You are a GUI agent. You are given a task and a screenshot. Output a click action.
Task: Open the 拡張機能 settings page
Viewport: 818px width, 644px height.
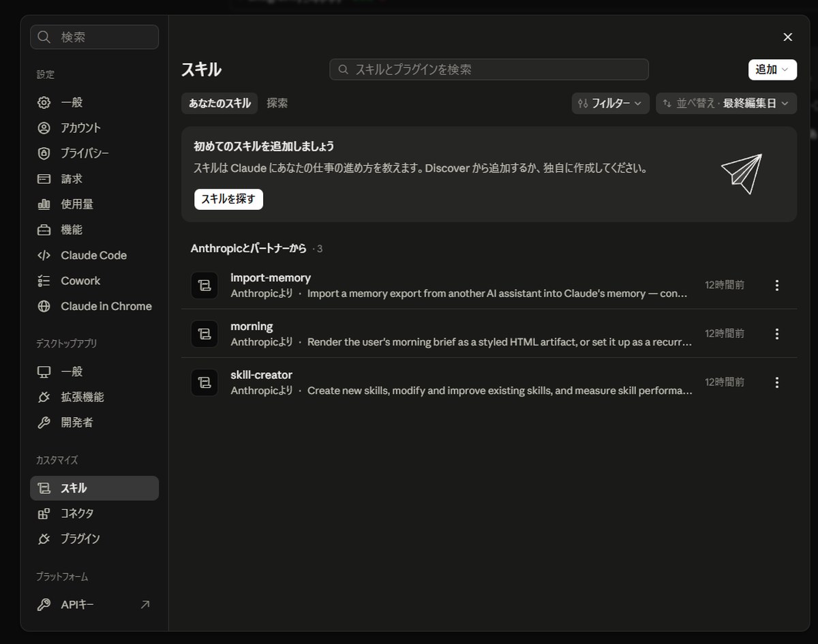(94, 397)
